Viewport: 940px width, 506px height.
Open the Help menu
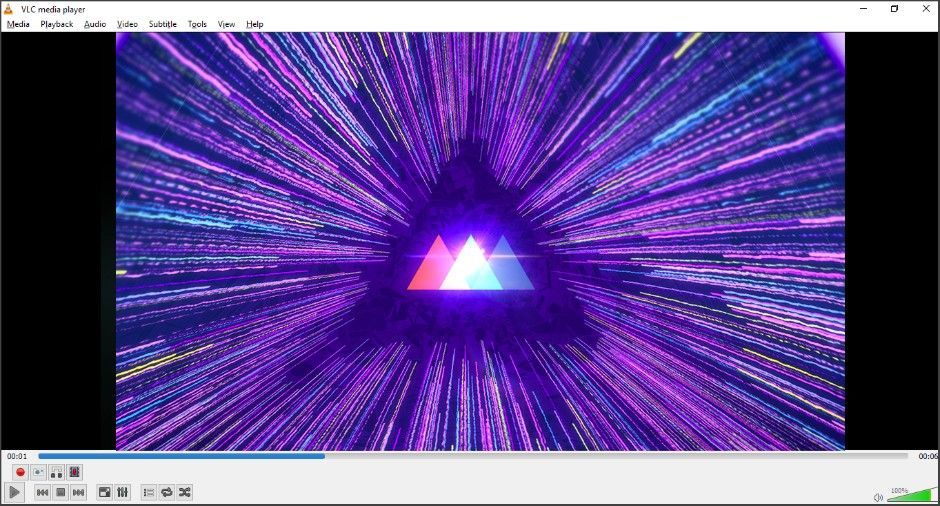coord(255,25)
